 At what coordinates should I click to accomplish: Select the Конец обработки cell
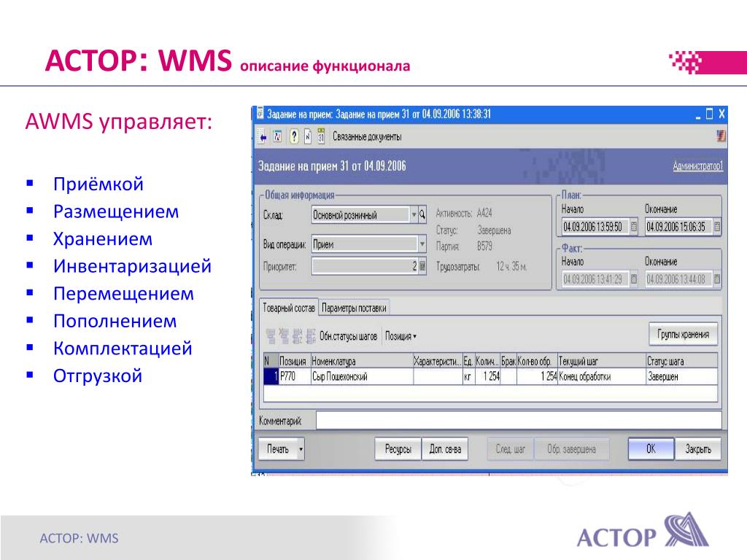coord(602,377)
